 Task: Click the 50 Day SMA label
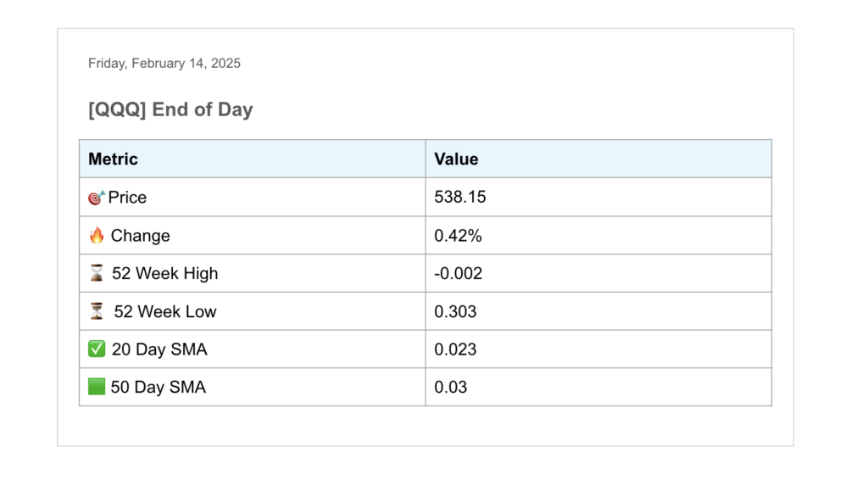coord(159,387)
